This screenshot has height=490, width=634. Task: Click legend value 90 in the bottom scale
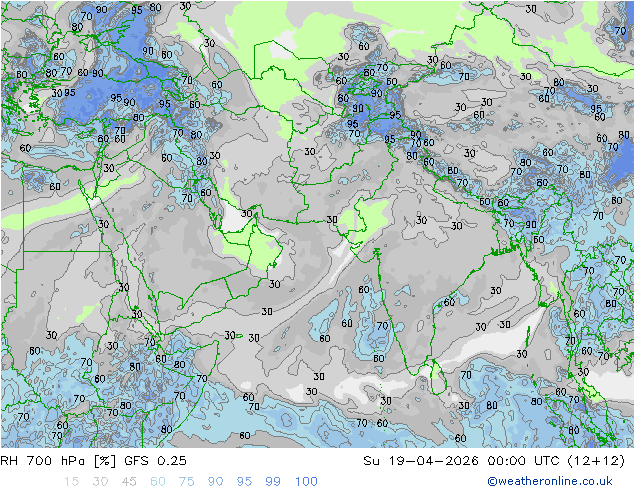click(x=216, y=482)
